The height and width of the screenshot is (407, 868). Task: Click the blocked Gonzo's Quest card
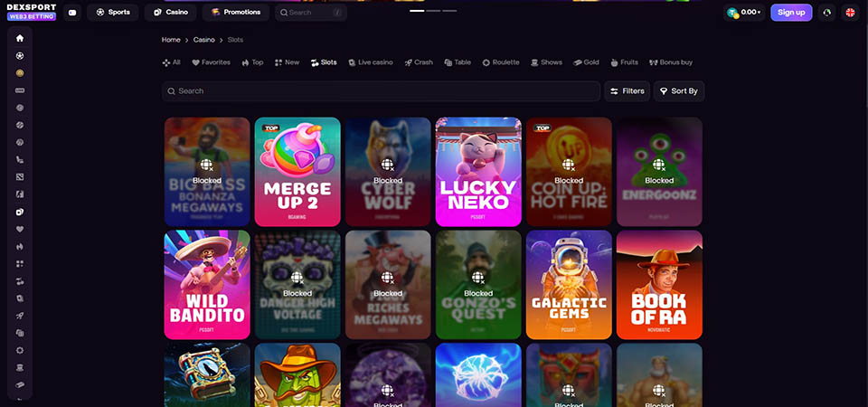478,285
